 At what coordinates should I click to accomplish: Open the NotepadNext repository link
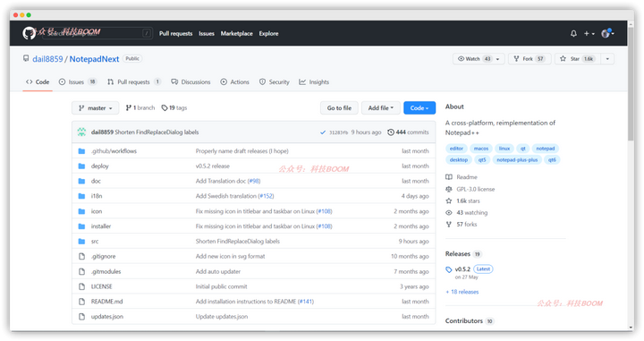pyautogui.click(x=94, y=59)
